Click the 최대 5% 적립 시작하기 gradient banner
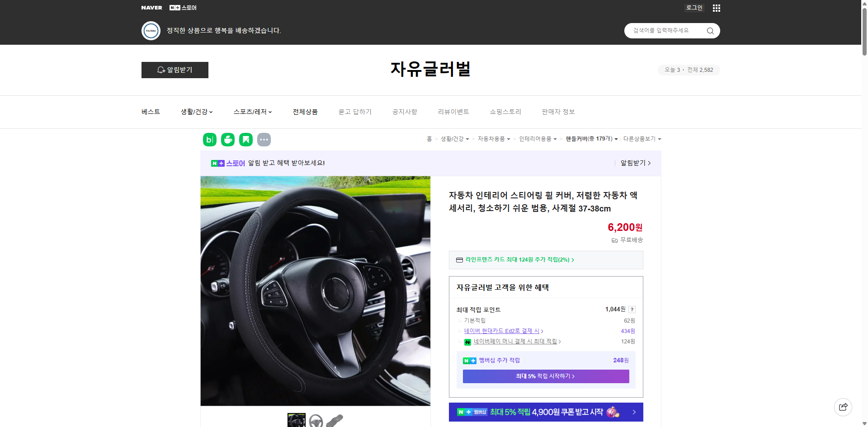 pos(546,376)
